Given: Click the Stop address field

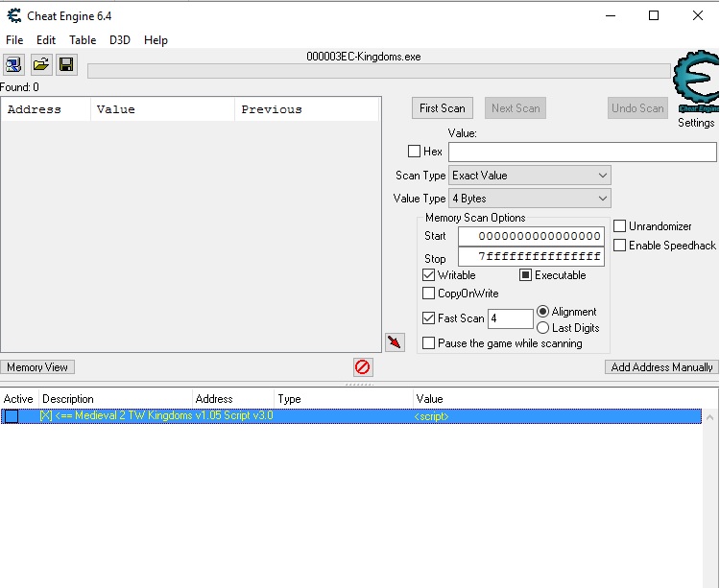Looking at the screenshot, I should pos(531,256).
